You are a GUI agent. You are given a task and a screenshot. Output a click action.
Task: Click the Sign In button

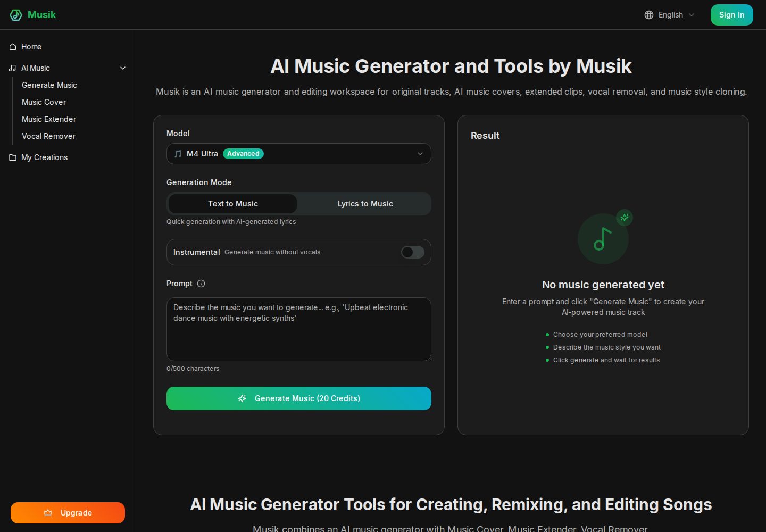click(x=732, y=15)
